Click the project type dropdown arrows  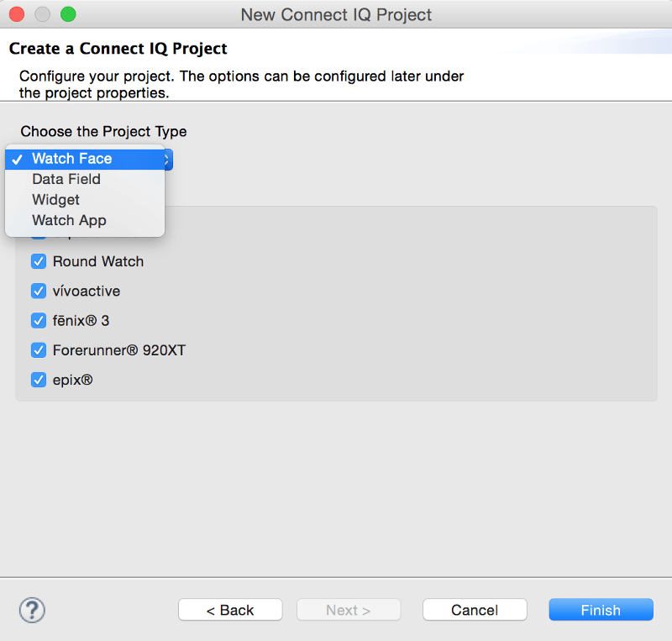coord(168,159)
